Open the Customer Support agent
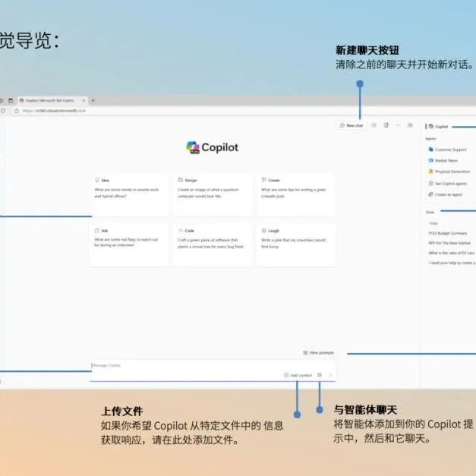This screenshot has height=476, width=476. click(447, 150)
